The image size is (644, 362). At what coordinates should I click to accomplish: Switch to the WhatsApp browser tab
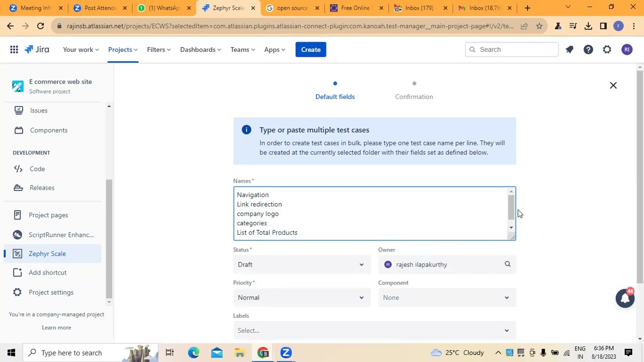pyautogui.click(x=164, y=8)
